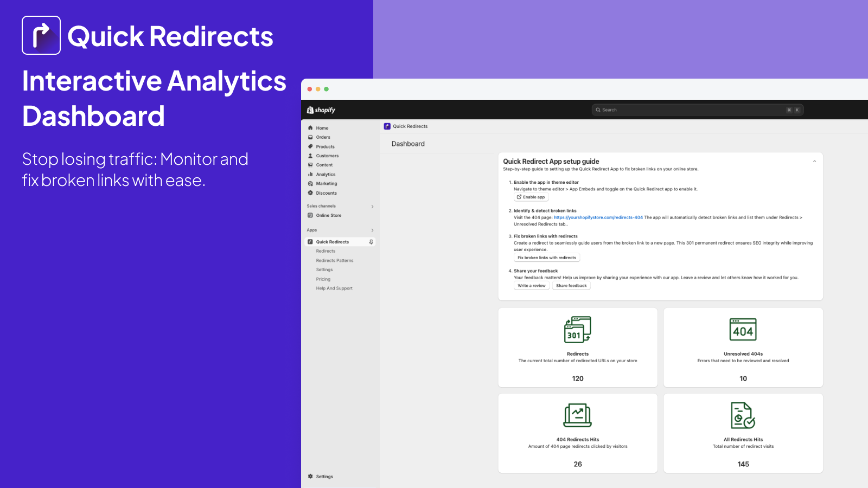Open the Redirects count card showing 120
This screenshot has height=488, width=868.
(x=578, y=348)
